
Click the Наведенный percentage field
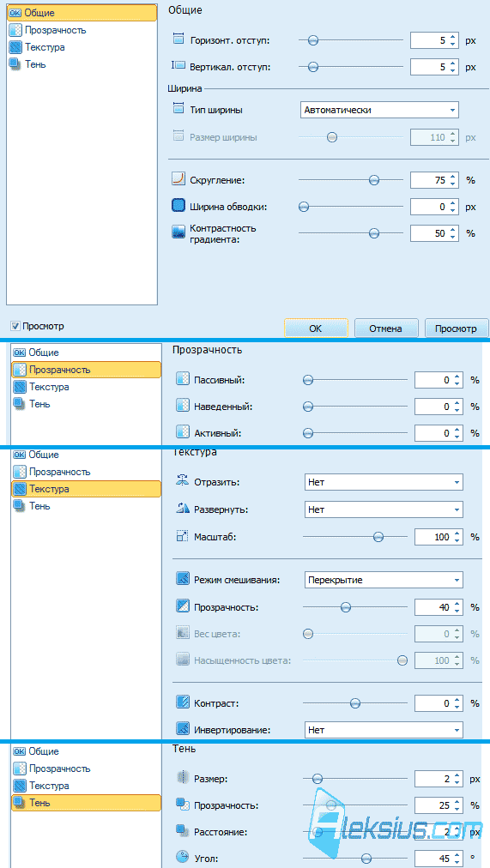point(439,407)
